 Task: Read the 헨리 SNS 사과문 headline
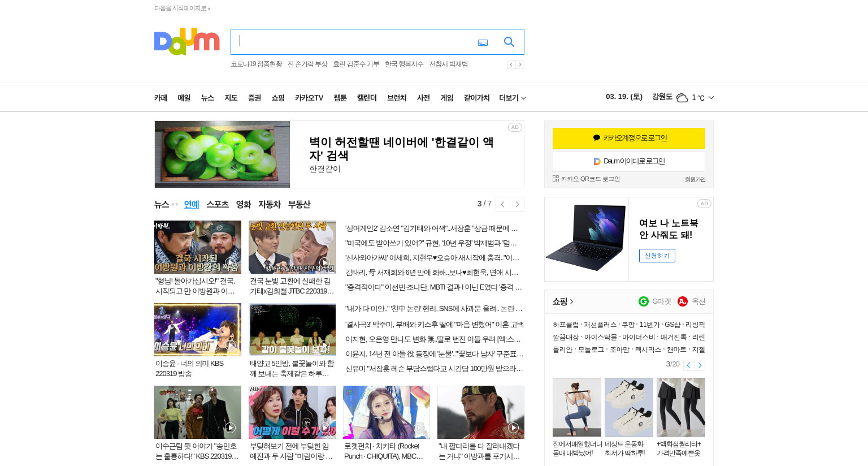tap(434, 309)
